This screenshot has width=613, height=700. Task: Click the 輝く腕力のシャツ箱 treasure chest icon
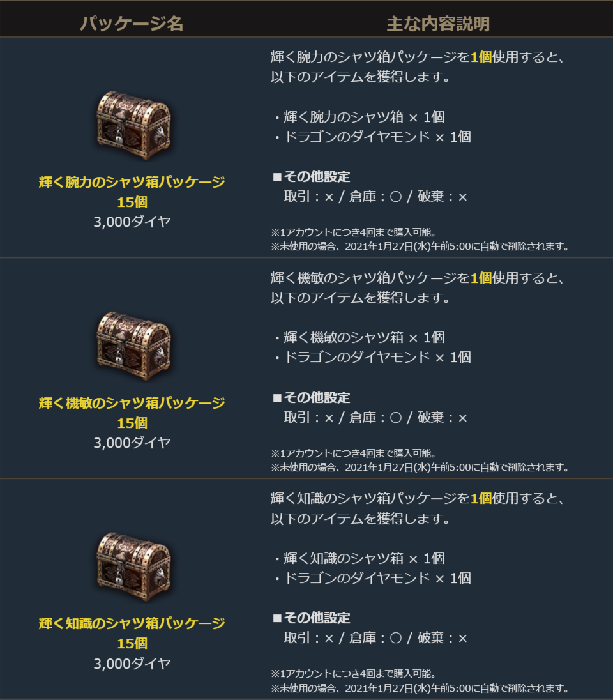pos(133,125)
